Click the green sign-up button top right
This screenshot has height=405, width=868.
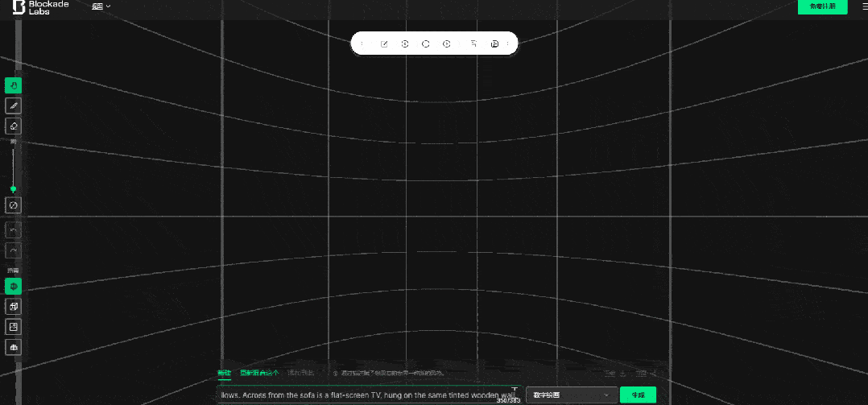click(x=822, y=6)
